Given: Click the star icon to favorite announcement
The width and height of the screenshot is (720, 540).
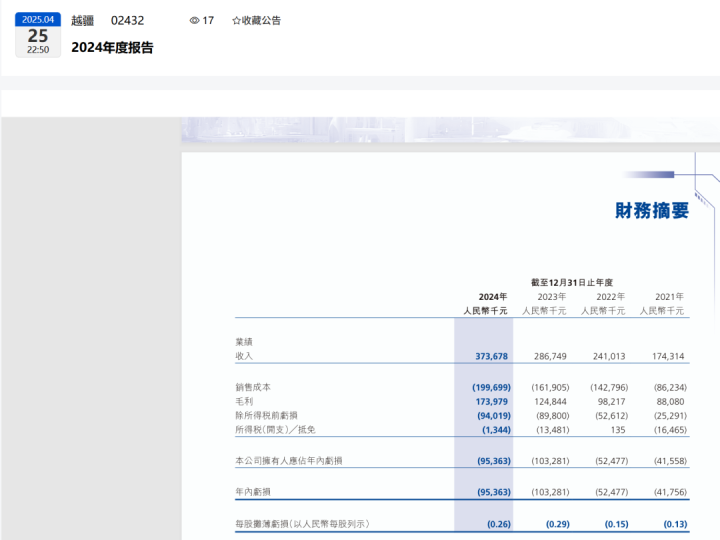Looking at the screenshot, I should (x=236, y=20).
